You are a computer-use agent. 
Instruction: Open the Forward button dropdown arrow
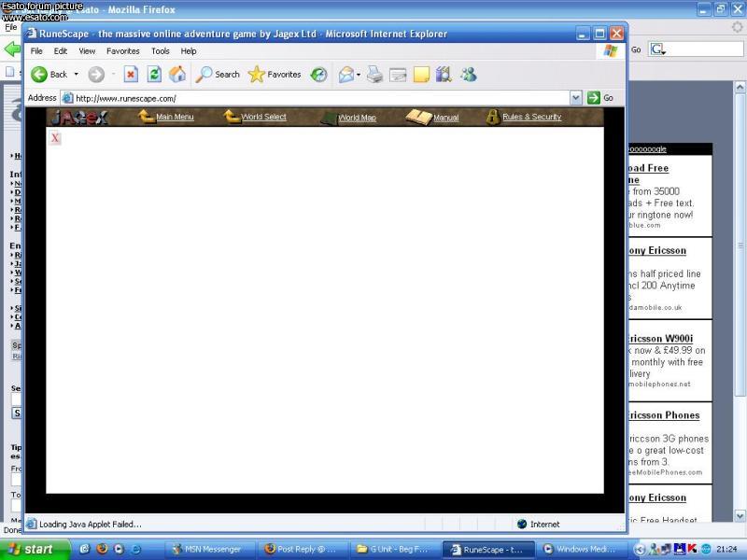click(x=113, y=75)
